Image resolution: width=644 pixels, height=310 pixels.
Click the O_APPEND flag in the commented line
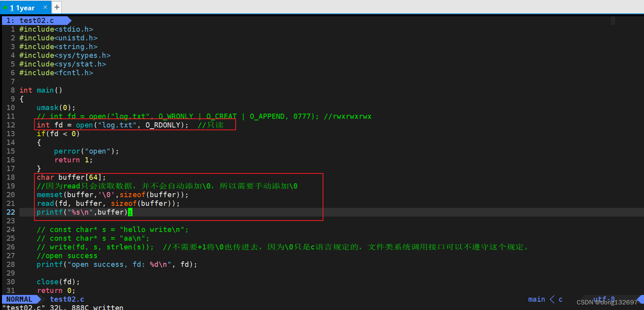(x=267, y=116)
